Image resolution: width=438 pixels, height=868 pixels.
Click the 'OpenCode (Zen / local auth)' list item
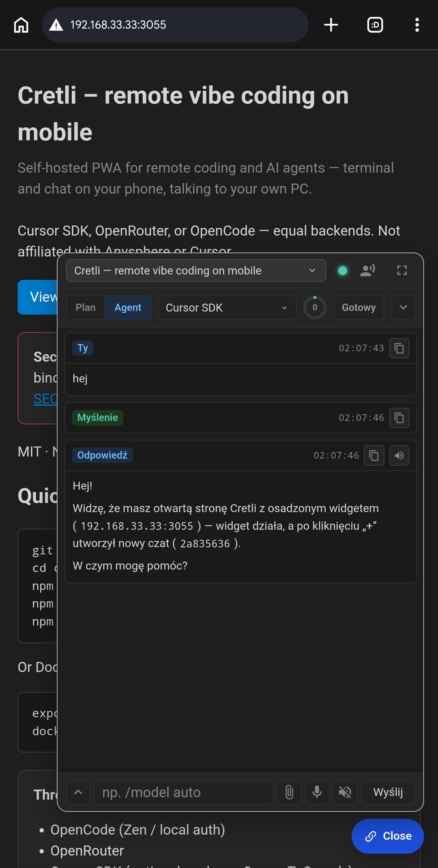coord(137,830)
